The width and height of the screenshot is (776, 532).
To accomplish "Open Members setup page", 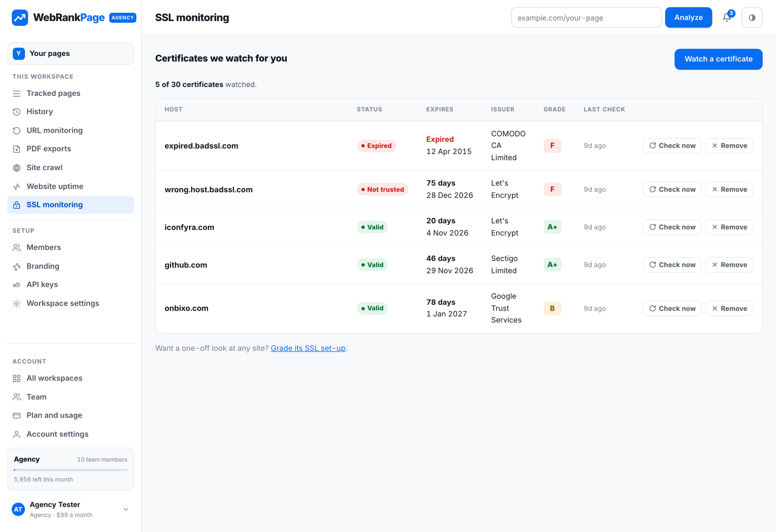I will click(70, 247).
